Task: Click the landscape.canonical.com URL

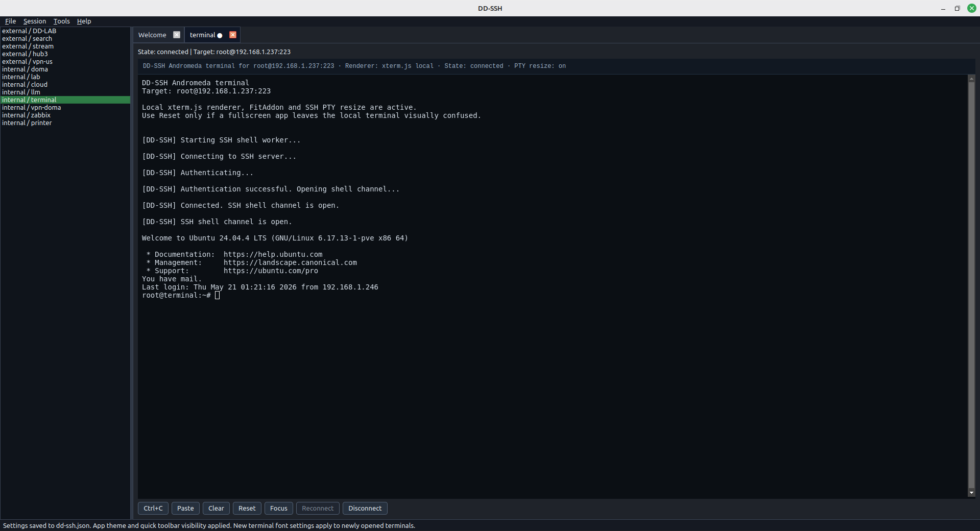Action: (290, 262)
